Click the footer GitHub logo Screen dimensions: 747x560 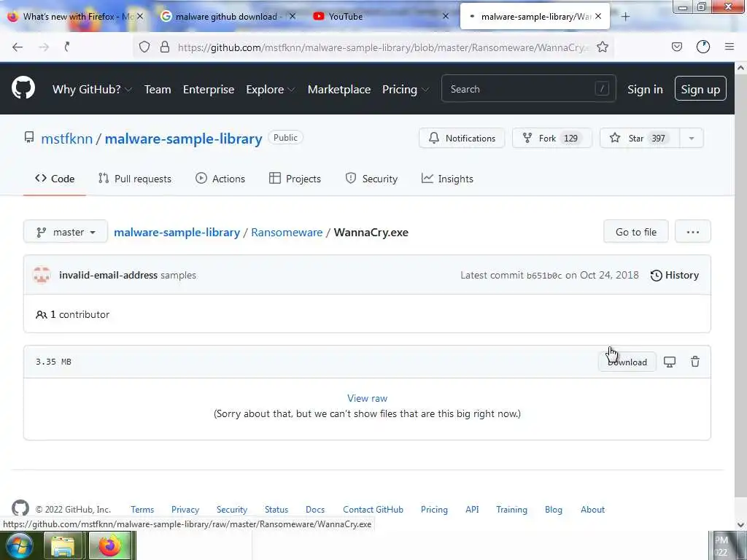(20, 508)
